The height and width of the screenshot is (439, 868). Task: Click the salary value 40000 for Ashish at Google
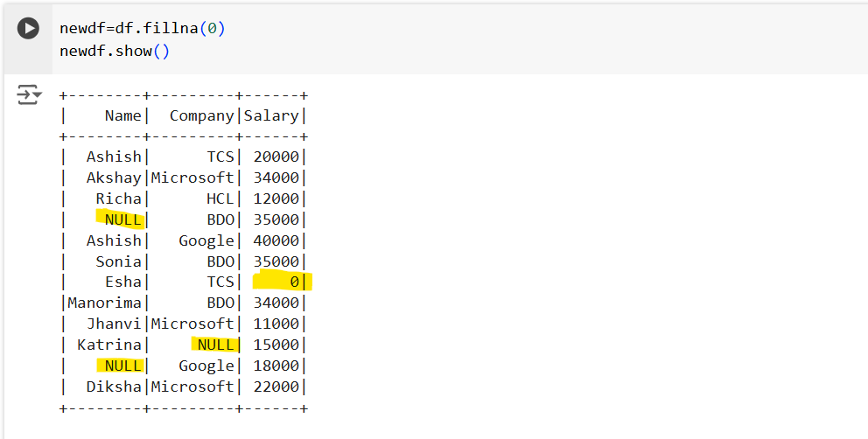[276, 240]
